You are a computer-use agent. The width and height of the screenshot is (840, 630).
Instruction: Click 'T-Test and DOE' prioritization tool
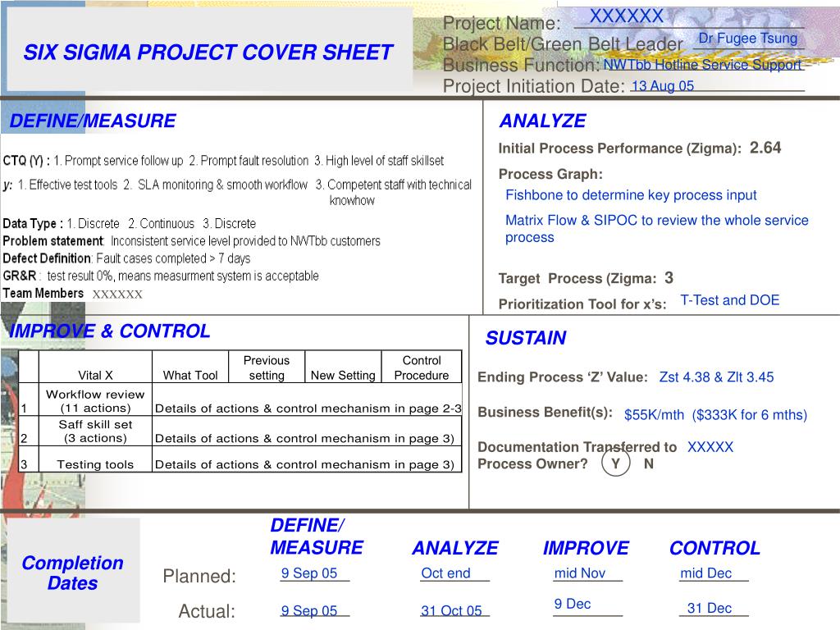click(x=729, y=300)
